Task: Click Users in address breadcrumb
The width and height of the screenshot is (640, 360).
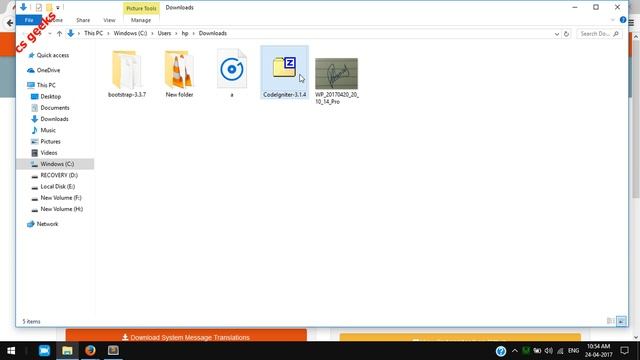Action: pyautogui.click(x=164, y=33)
